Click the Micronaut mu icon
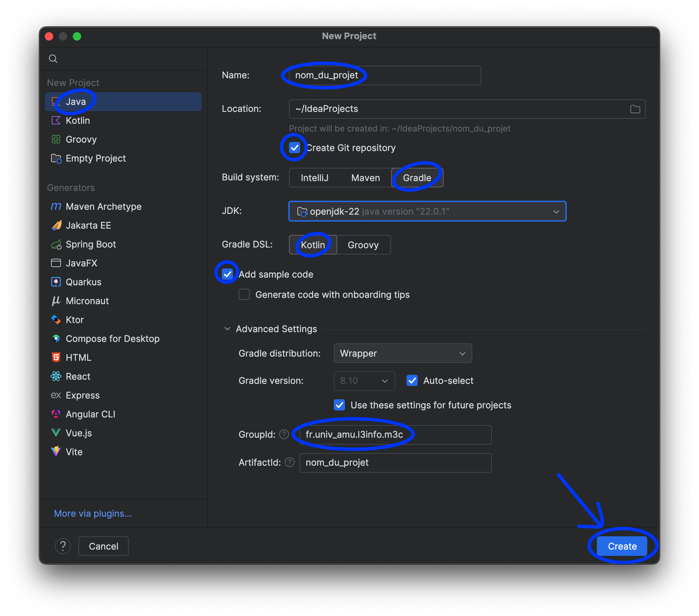The height and width of the screenshot is (616, 699). 56,301
